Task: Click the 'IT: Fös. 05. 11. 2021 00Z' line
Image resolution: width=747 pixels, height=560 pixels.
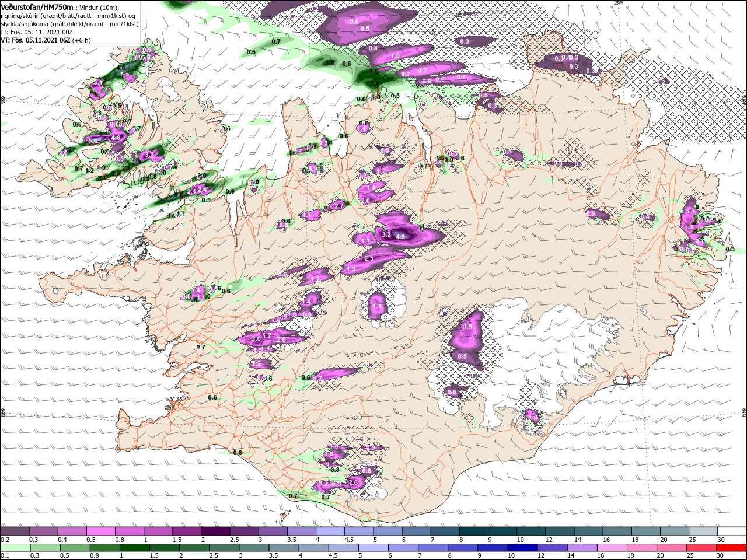Action: [36, 32]
